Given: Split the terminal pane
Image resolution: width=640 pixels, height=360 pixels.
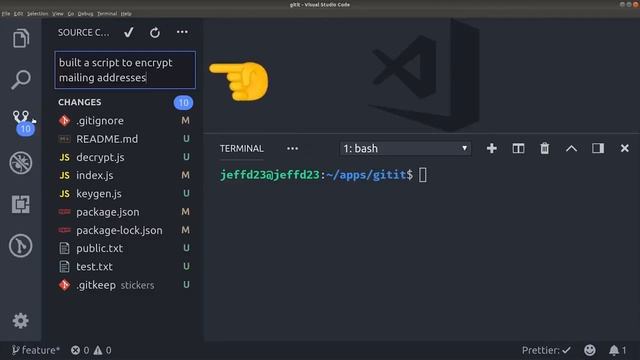Looking at the screenshot, I should [x=518, y=148].
